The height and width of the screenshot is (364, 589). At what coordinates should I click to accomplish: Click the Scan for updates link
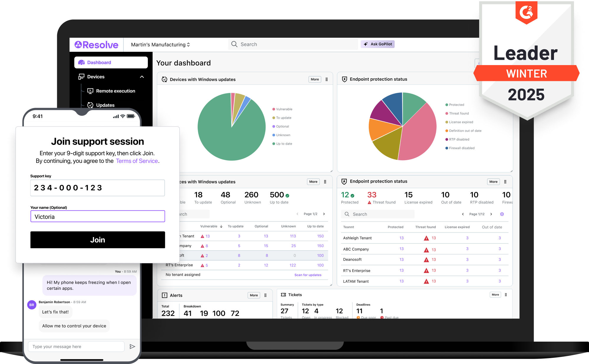point(308,274)
